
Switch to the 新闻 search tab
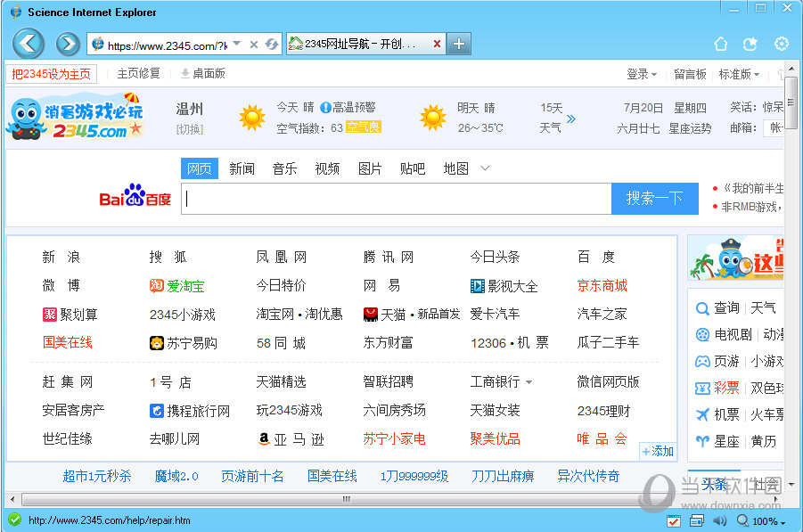(242, 168)
